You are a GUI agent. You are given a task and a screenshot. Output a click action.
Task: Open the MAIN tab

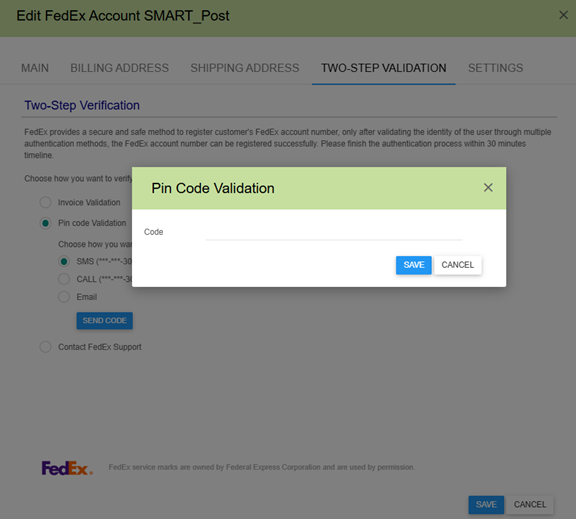coord(35,68)
